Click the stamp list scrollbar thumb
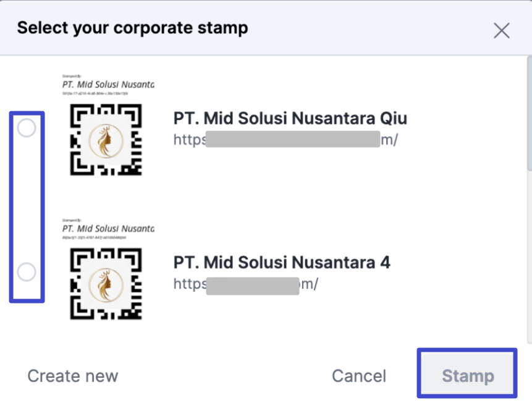Viewport: 532px width, 416px height. 530,113
